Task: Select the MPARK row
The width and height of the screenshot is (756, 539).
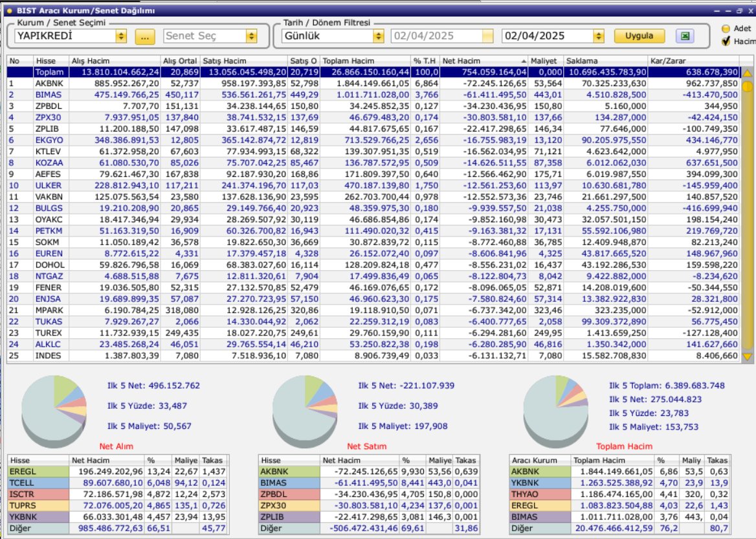Action: click(373, 310)
